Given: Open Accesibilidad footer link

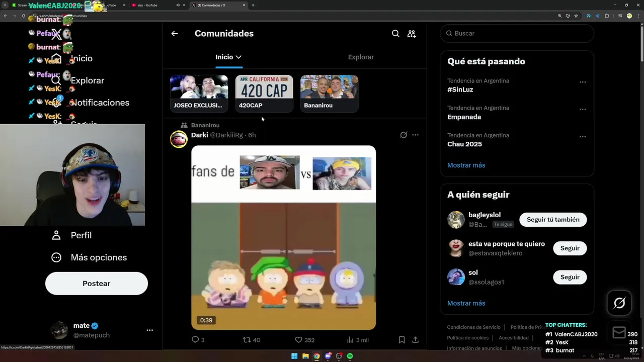Looking at the screenshot, I should click(x=514, y=338).
